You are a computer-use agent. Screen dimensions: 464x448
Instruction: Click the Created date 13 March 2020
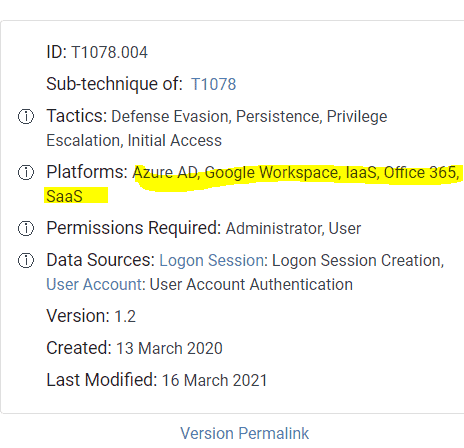(169, 348)
